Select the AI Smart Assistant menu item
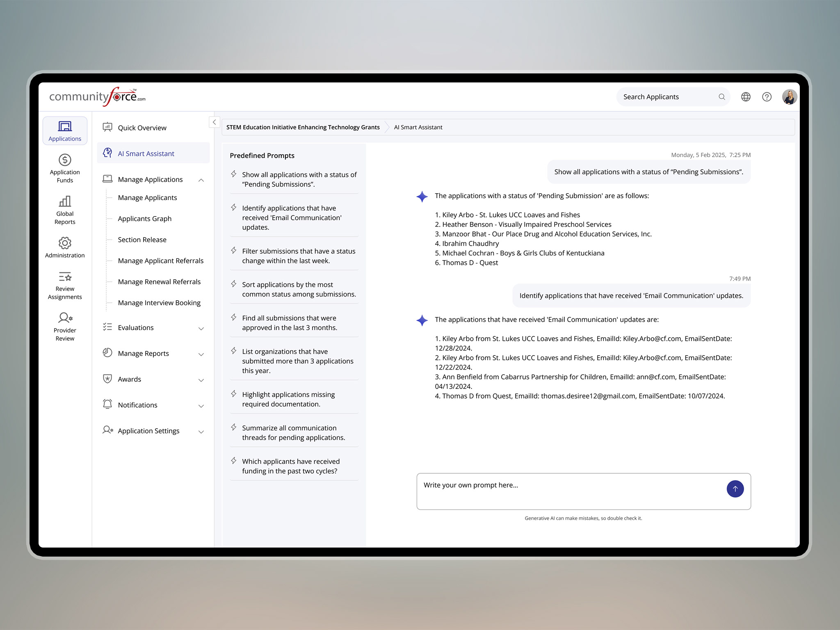840x630 pixels. (146, 153)
